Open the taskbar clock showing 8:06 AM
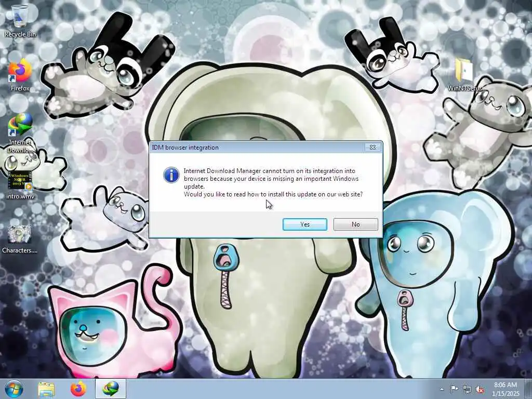 point(506,389)
